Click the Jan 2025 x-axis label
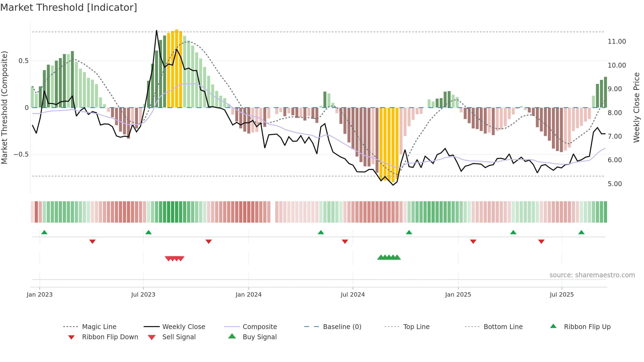644x362 pixels. (x=458, y=295)
